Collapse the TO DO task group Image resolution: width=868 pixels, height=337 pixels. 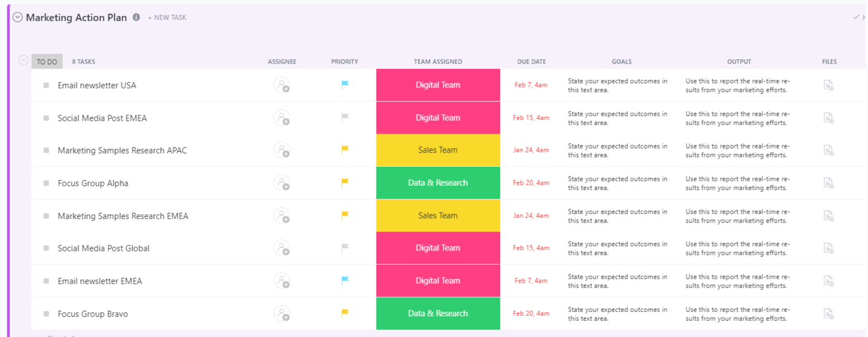tap(23, 60)
